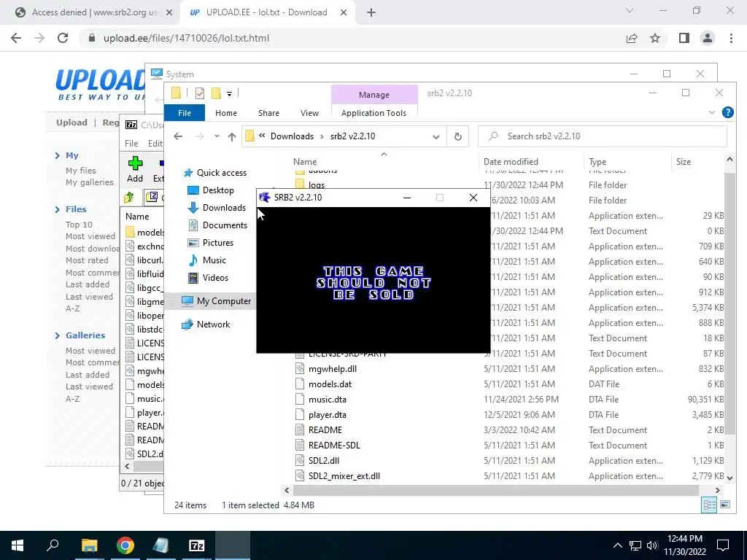
Task: Select My Computer in navigation pane
Action: click(223, 301)
